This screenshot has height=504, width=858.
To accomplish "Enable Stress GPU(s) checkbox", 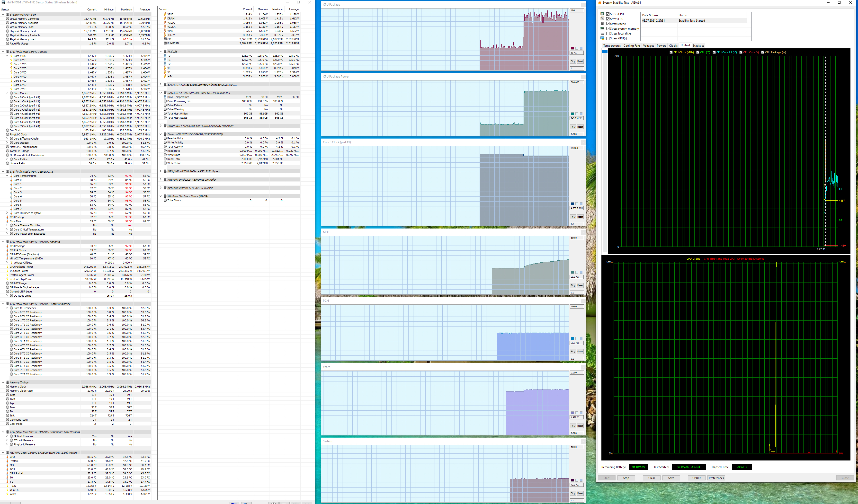I will click(x=608, y=38).
